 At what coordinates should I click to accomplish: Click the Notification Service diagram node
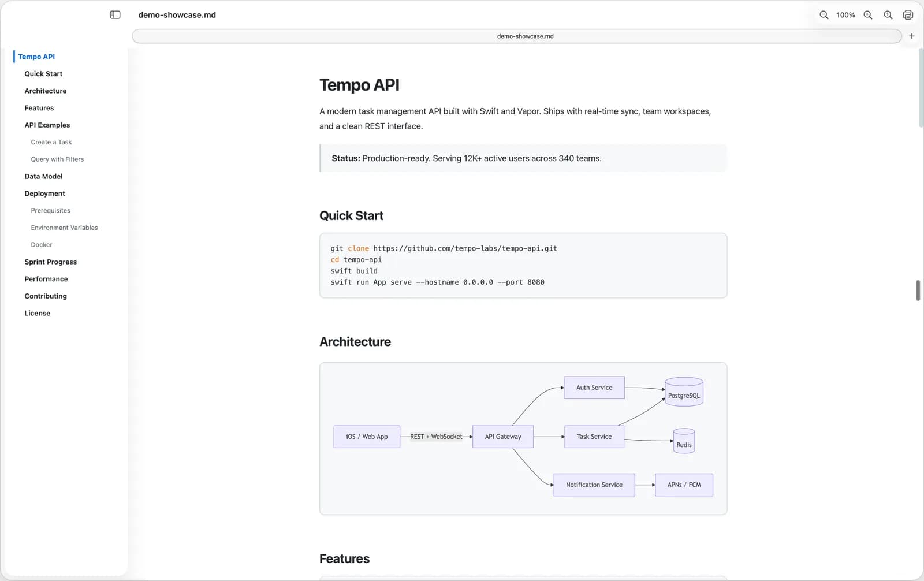tap(594, 485)
